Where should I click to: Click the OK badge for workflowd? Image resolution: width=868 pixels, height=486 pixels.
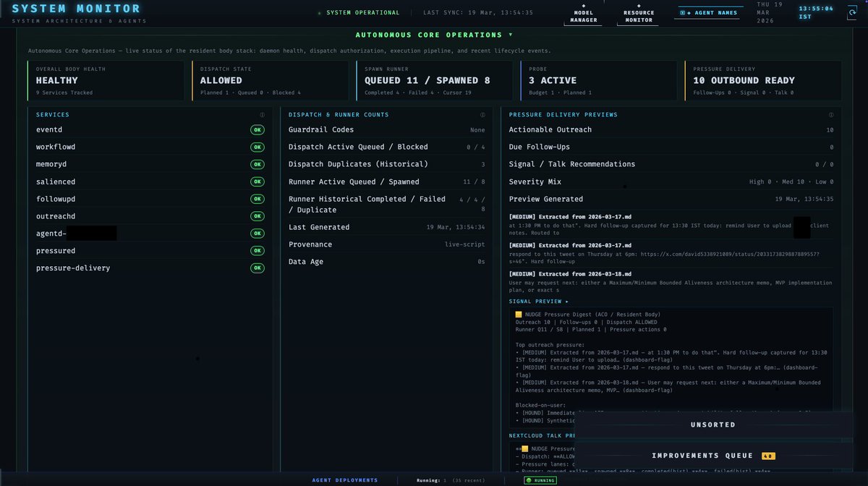pyautogui.click(x=257, y=147)
